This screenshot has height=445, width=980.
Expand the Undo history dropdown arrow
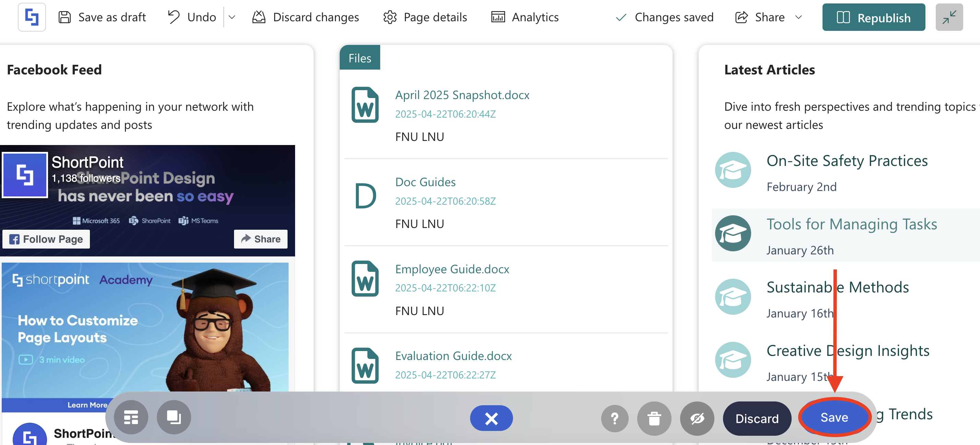[232, 17]
